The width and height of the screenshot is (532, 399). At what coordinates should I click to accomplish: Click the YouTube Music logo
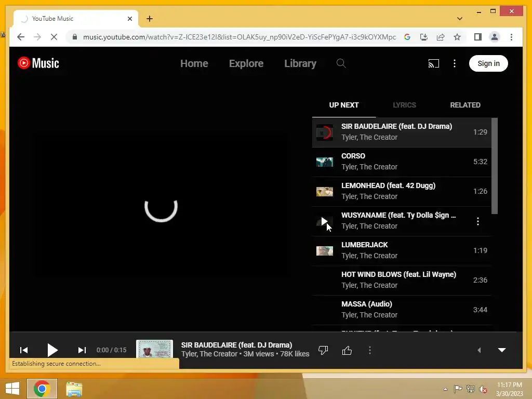pyautogui.click(x=38, y=63)
